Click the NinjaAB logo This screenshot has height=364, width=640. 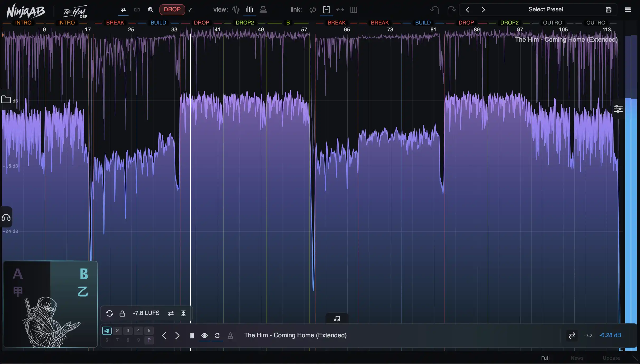pos(26,11)
